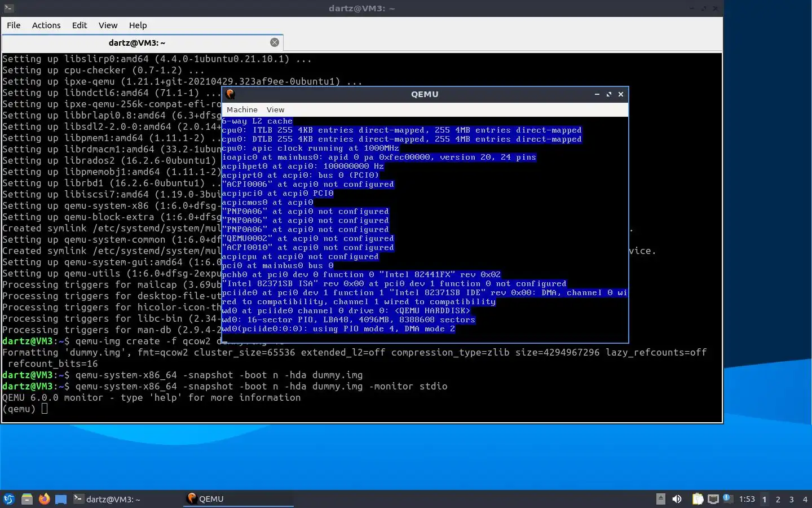Switch to the QEMU taskbar entry
Viewport: 812px width, 508px height.
click(238, 499)
